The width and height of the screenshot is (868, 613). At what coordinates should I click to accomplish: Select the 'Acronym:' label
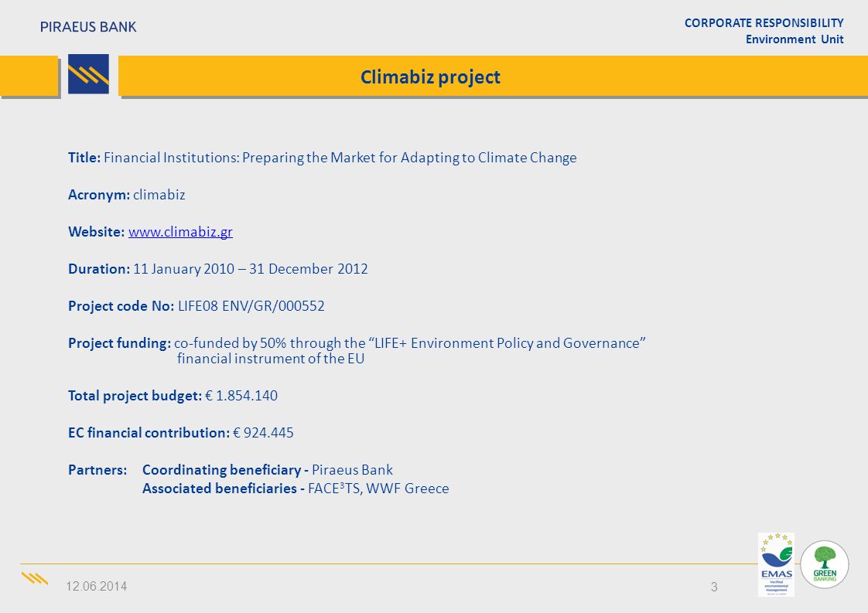tap(99, 195)
